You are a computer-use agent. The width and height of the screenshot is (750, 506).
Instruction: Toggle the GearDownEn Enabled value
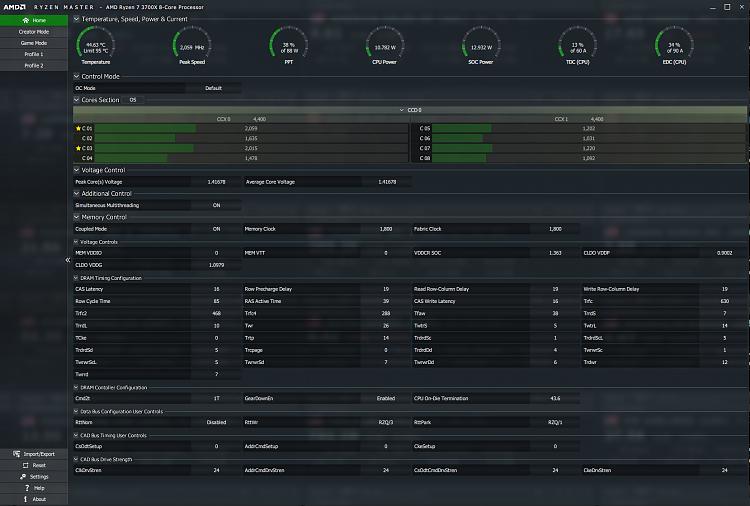point(385,398)
